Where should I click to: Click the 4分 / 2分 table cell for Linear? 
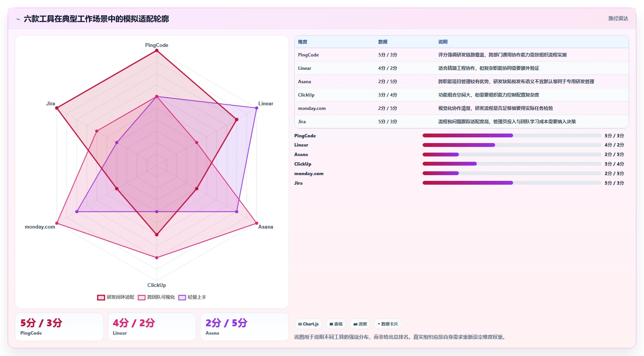tap(388, 68)
